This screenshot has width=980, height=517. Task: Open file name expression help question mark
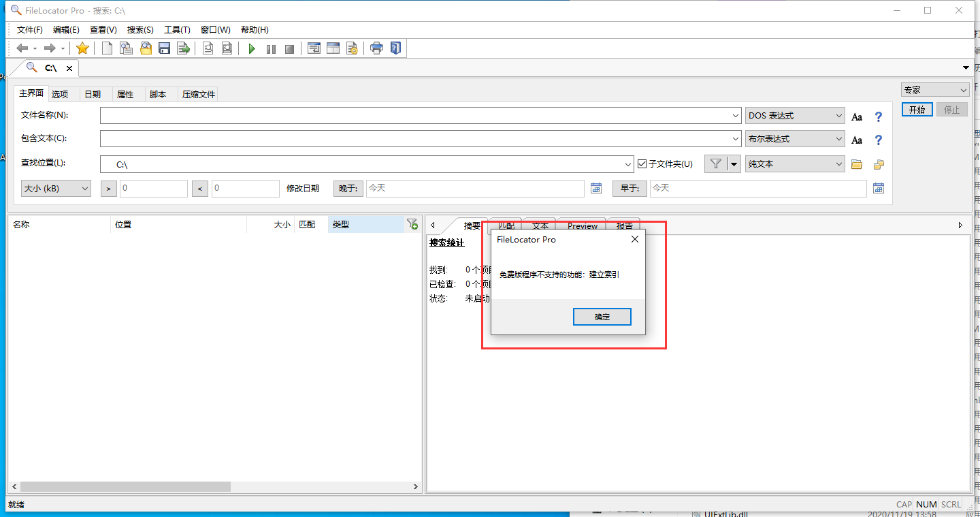[x=879, y=116]
